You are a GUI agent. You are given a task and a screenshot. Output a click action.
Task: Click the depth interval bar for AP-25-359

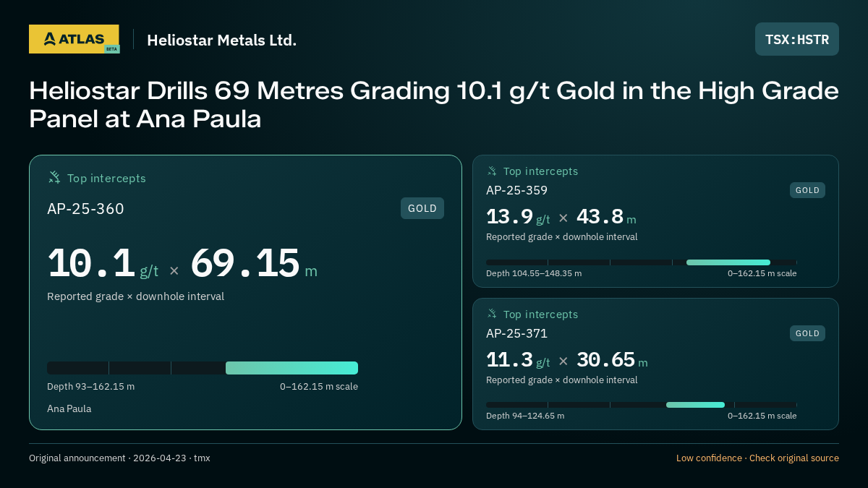(x=642, y=262)
